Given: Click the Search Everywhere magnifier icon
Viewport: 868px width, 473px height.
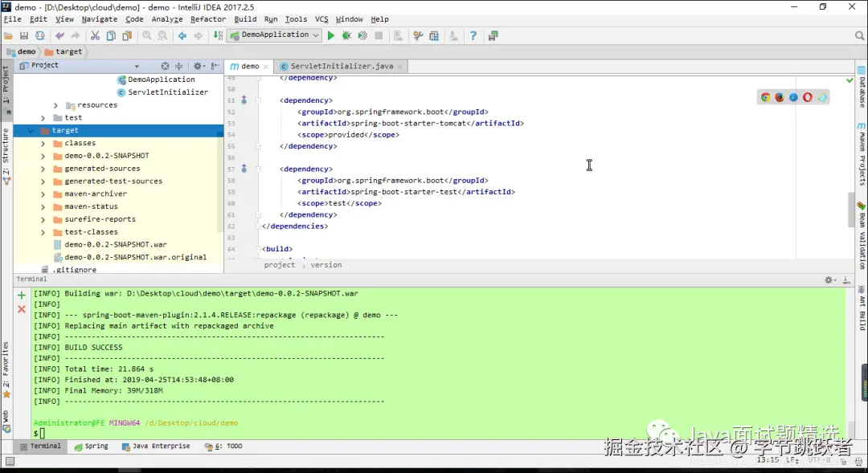Looking at the screenshot, I should click(x=859, y=35).
